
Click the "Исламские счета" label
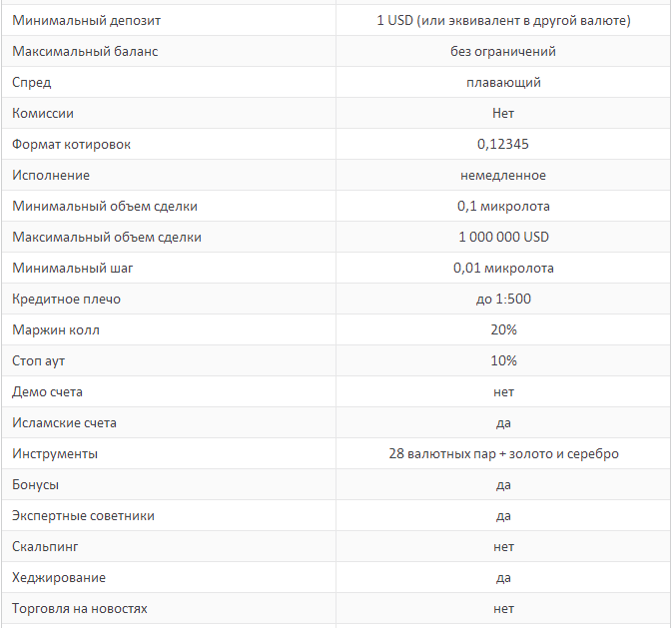tap(65, 422)
